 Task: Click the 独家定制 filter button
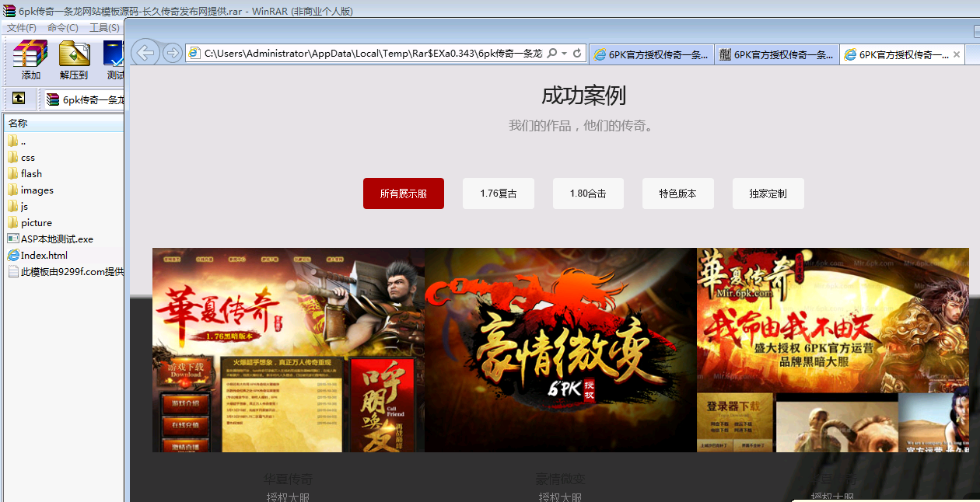point(768,193)
